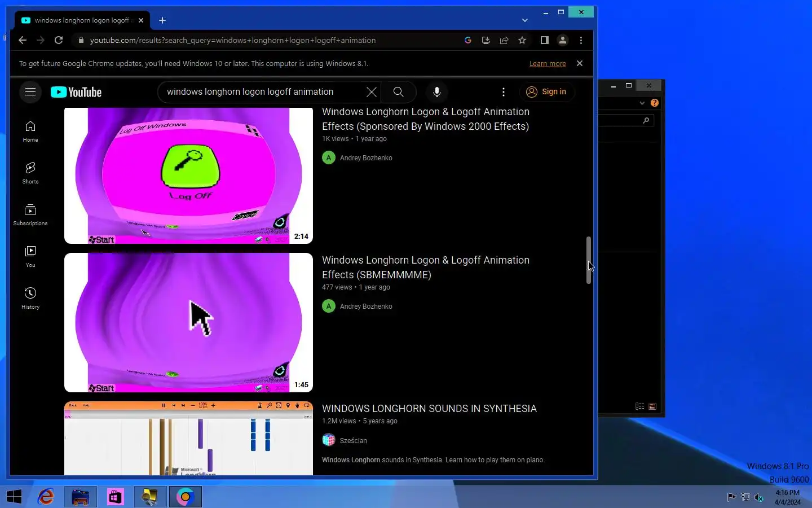The width and height of the screenshot is (812, 508).
Task: Open Andrey Bozhenko channel on 1K views video
Action: point(366,158)
